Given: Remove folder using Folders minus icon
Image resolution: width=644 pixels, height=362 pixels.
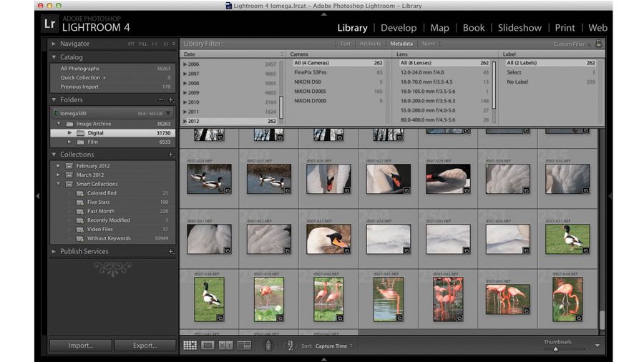Looking at the screenshot, I should click(x=160, y=99).
